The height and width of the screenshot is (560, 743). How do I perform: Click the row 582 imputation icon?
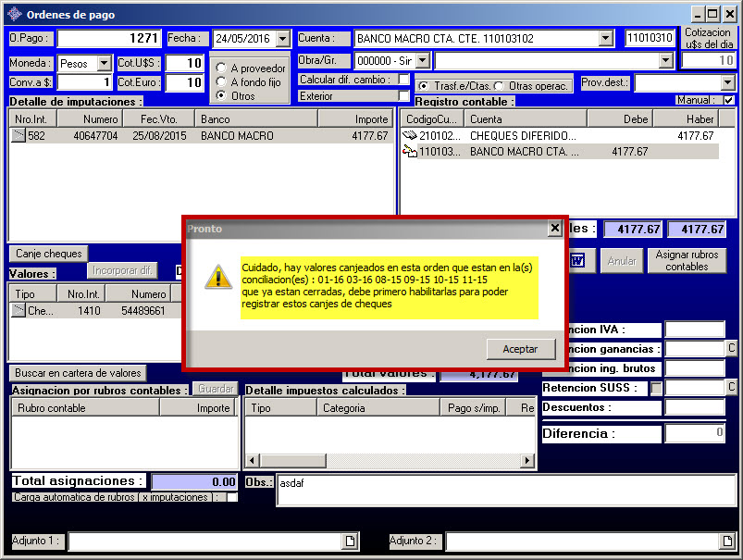click(x=18, y=135)
